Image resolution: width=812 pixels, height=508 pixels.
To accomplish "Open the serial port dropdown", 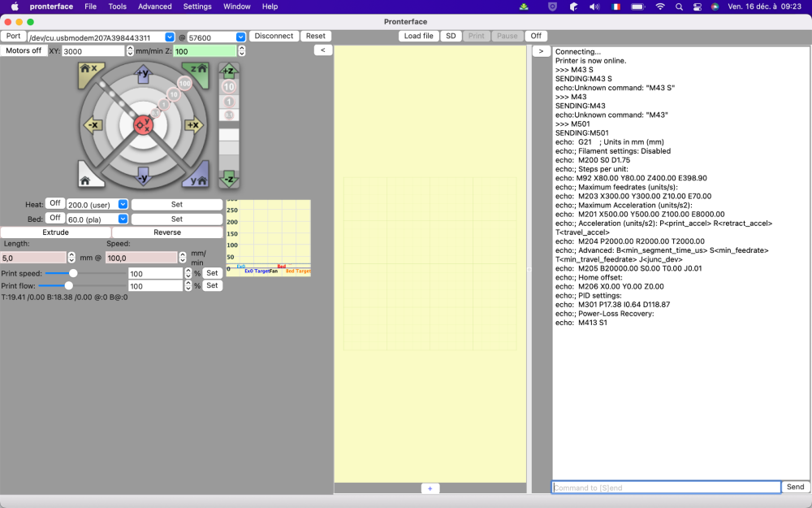I will pyautogui.click(x=170, y=37).
